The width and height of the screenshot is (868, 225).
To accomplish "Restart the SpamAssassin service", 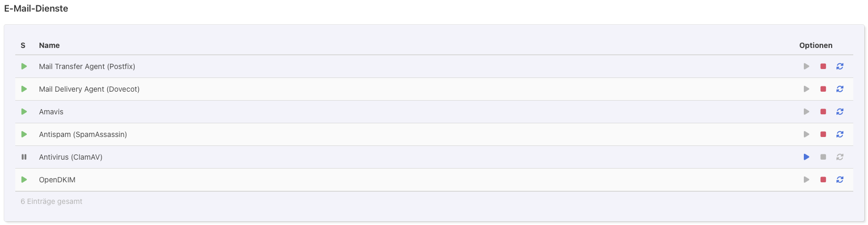I will click(x=840, y=134).
